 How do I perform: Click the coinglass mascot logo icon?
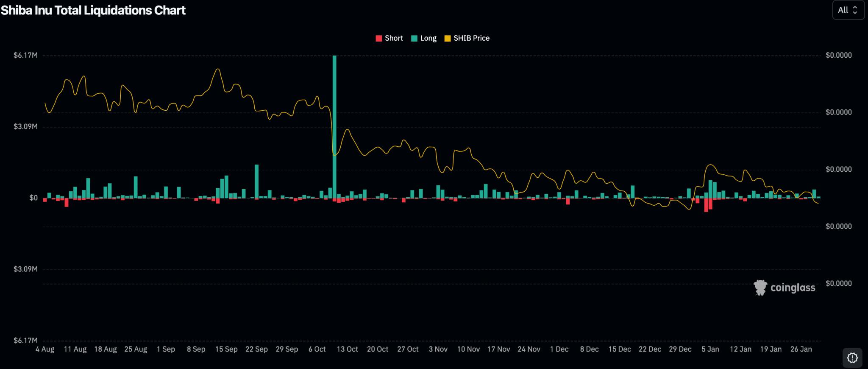click(x=760, y=288)
